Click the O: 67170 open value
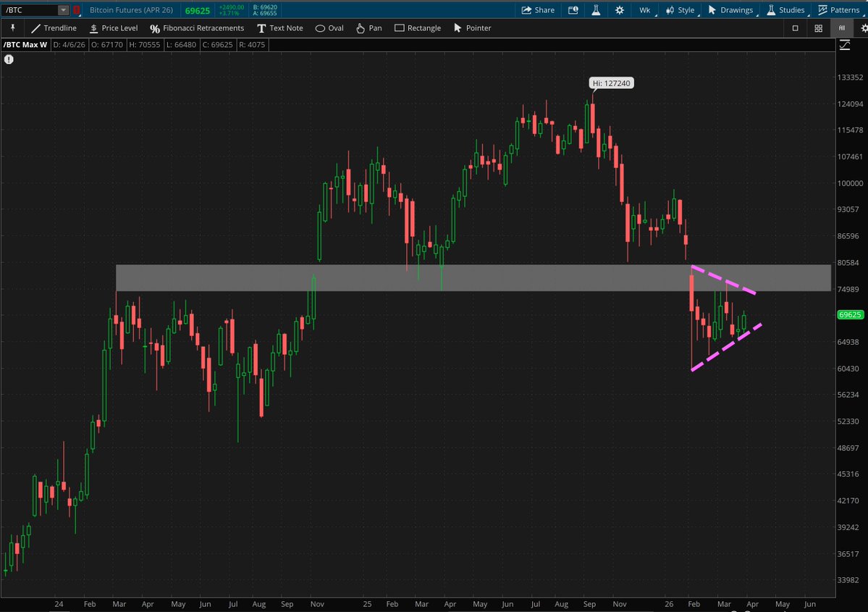The height and width of the screenshot is (612, 868). [107, 45]
